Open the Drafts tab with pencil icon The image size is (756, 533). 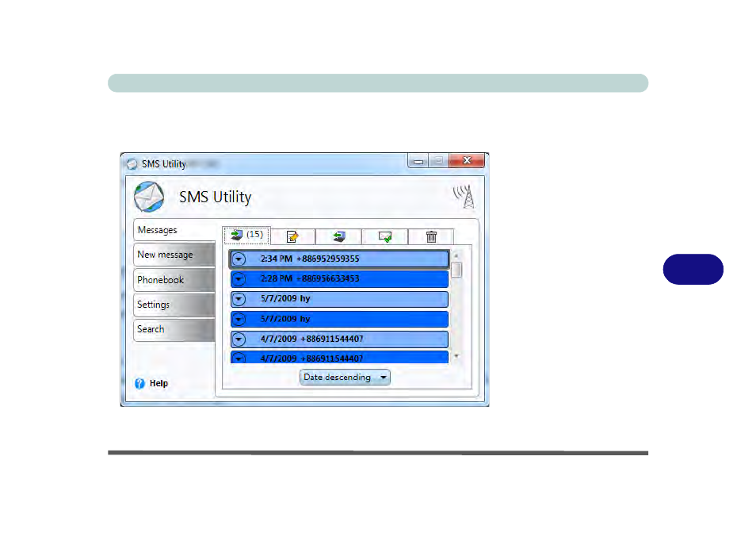292,237
